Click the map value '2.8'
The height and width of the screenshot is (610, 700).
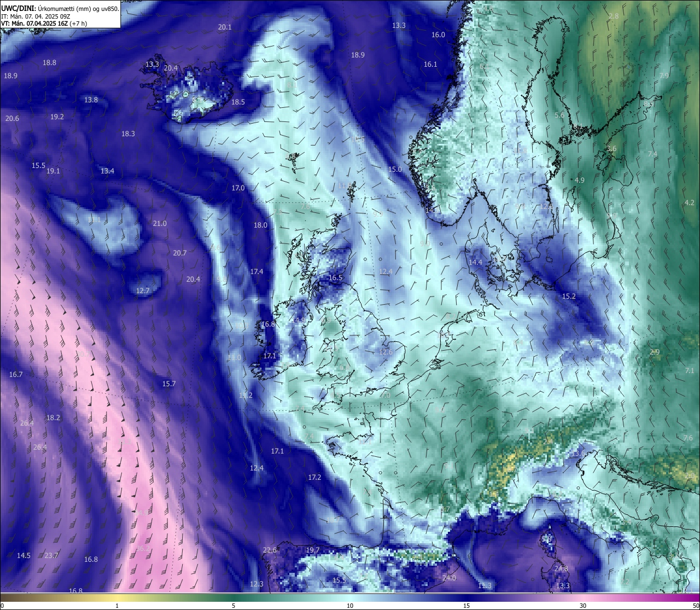(614, 16)
